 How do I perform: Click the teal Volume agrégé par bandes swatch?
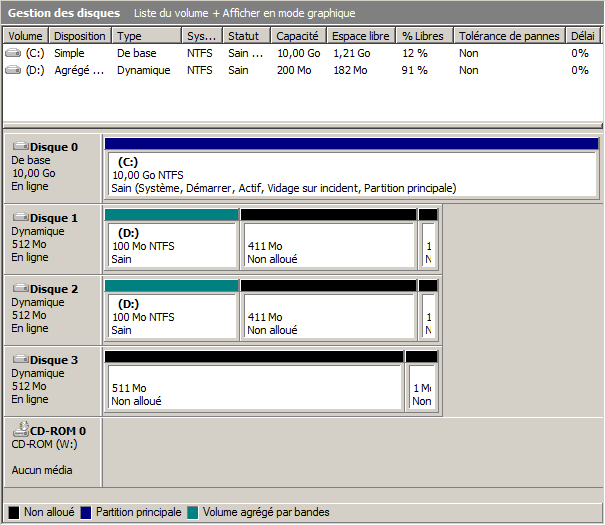192,512
